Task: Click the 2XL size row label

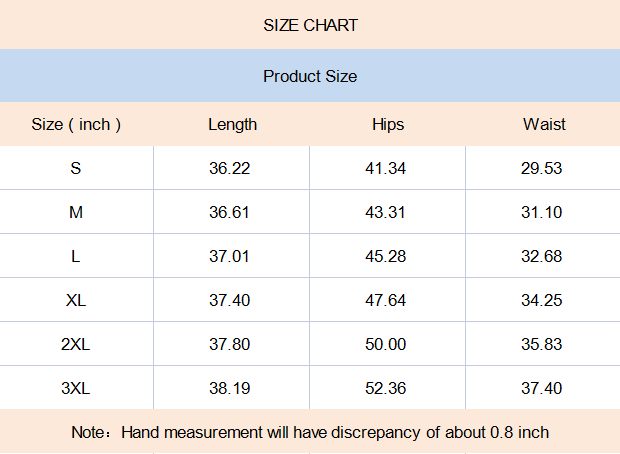Action: tap(76, 344)
